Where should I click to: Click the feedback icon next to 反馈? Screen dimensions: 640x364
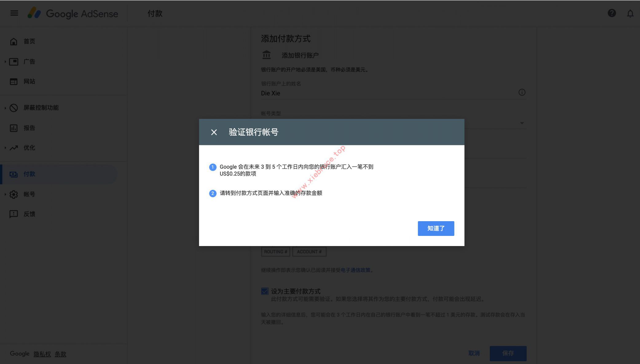14,214
